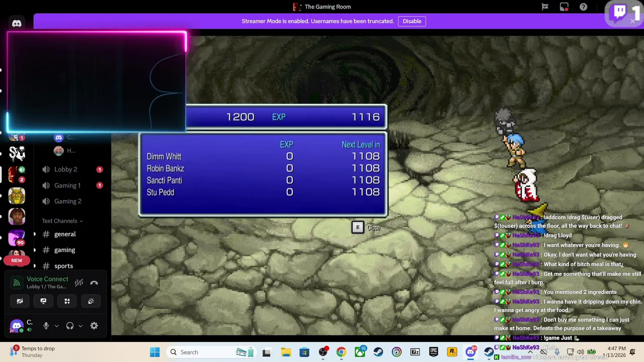
Task: Click the user avatar in user panel
Action: point(17,326)
